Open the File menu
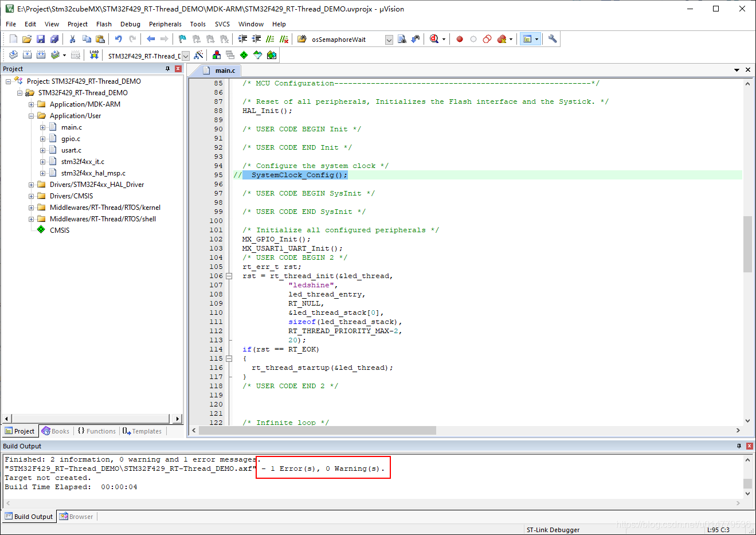Viewport: 756px width, 535px height. coord(11,24)
